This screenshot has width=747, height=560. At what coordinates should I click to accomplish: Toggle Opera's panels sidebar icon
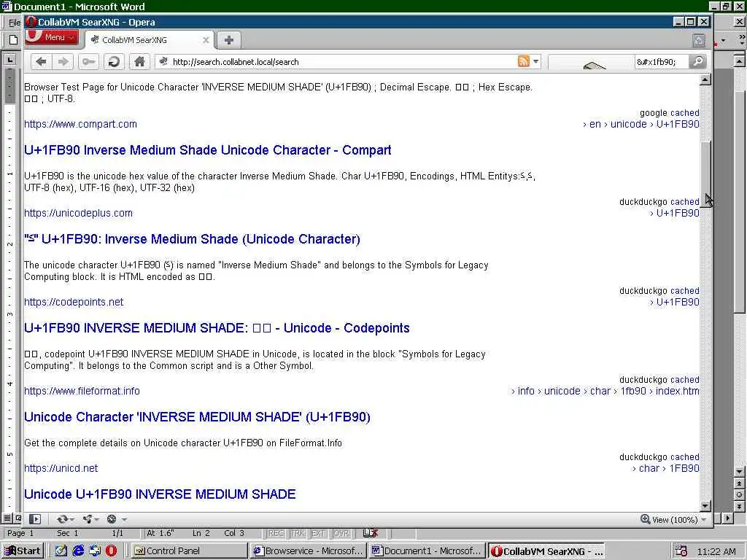(35, 519)
